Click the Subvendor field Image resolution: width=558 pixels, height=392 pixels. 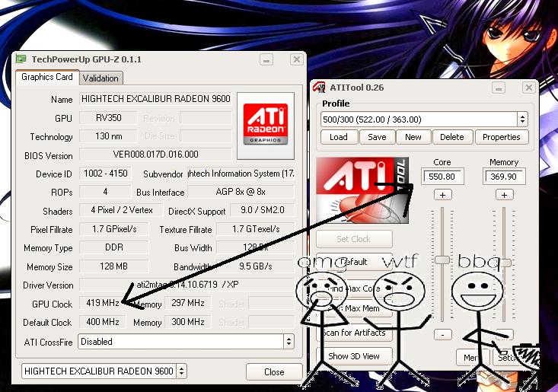[241, 174]
